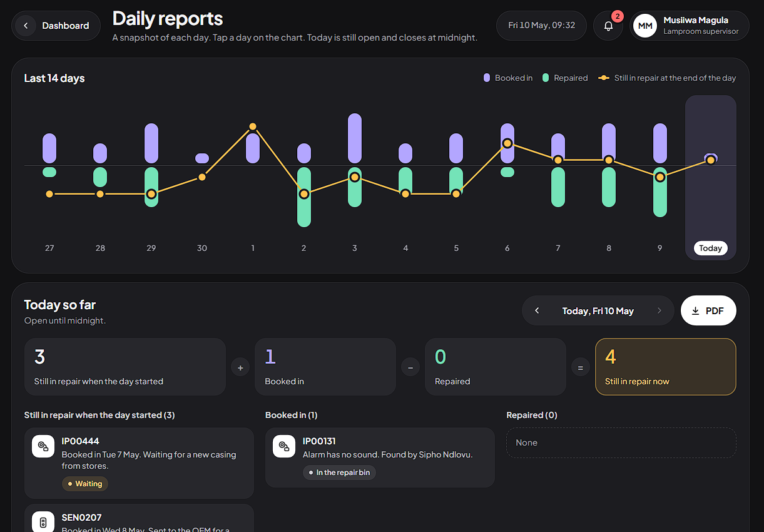Select day 8 on the chart
Image resolution: width=764 pixels, height=532 pixels.
(x=609, y=178)
